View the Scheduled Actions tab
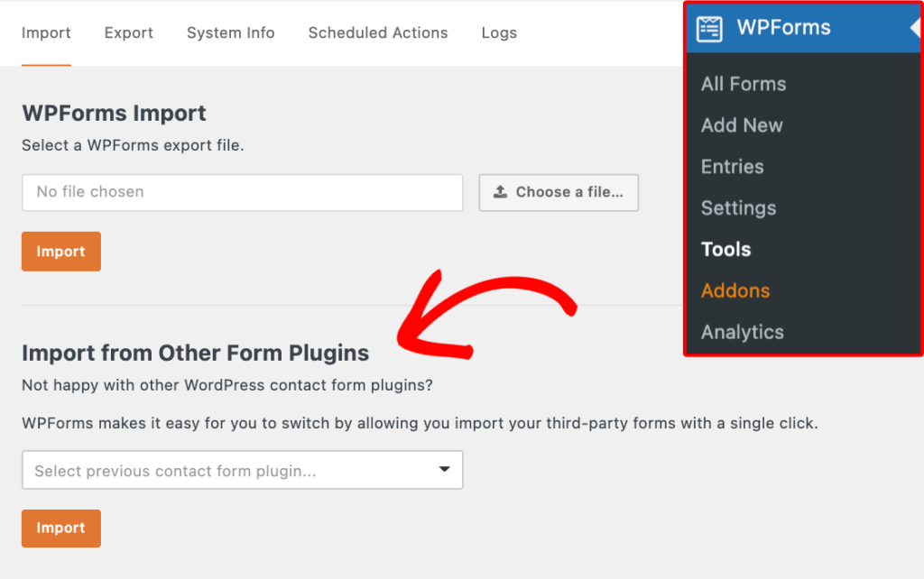This screenshot has width=924, height=579. (378, 32)
